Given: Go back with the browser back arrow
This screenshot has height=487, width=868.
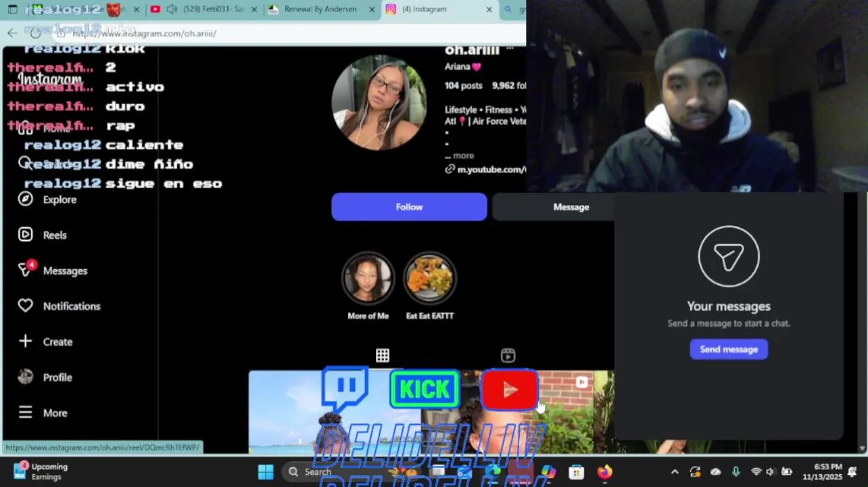Looking at the screenshot, I should coord(12,32).
